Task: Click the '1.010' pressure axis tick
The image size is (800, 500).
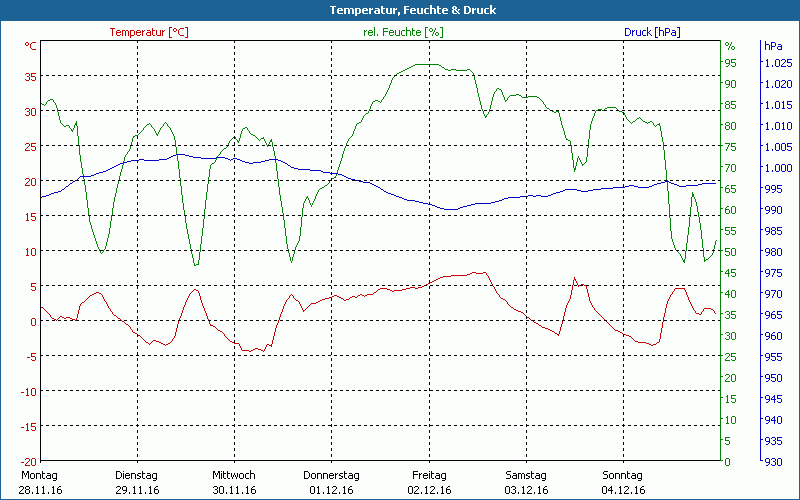Action: (778, 126)
